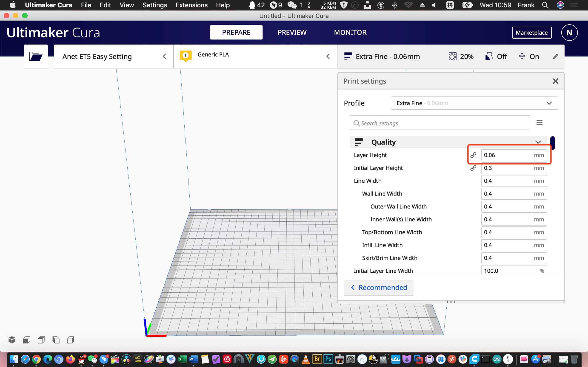Toggle link icon next to Layer Height
The height and width of the screenshot is (367, 588).
[473, 155]
